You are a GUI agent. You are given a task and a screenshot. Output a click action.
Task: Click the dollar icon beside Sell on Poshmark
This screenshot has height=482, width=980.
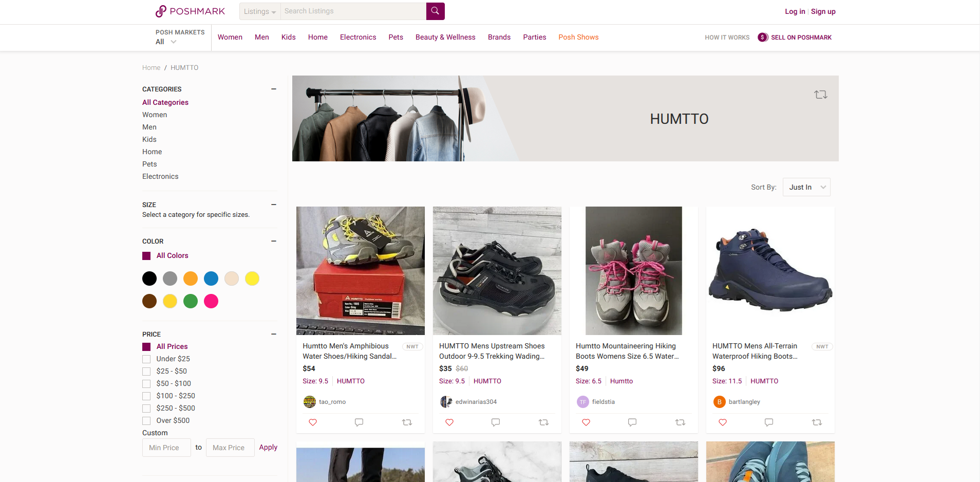click(x=763, y=38)
